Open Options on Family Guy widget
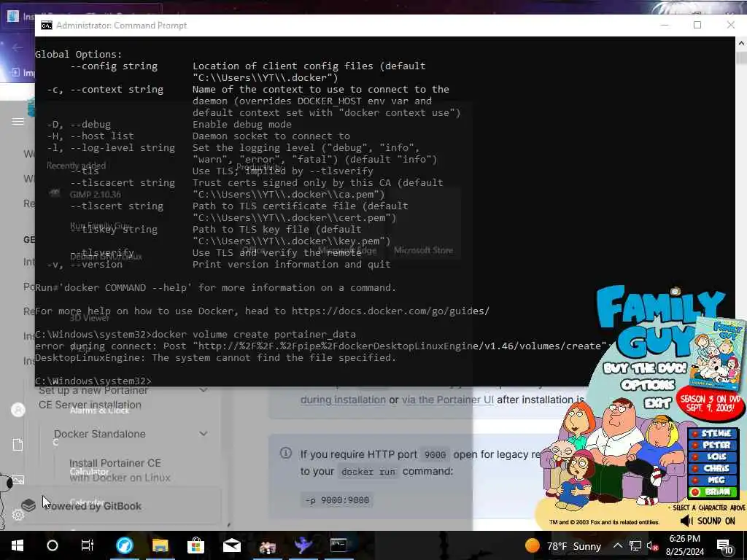The image size is (747, 560). point(647,385)
